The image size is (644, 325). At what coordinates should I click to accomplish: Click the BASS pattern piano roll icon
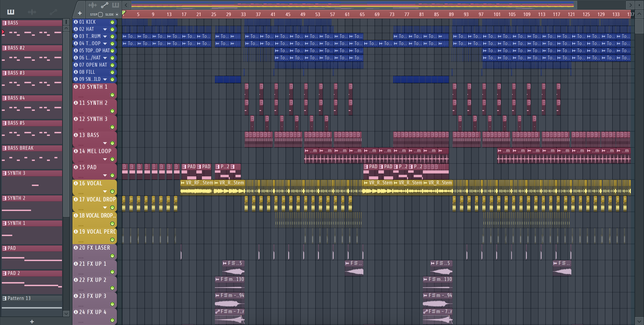(x=4, y=23)
